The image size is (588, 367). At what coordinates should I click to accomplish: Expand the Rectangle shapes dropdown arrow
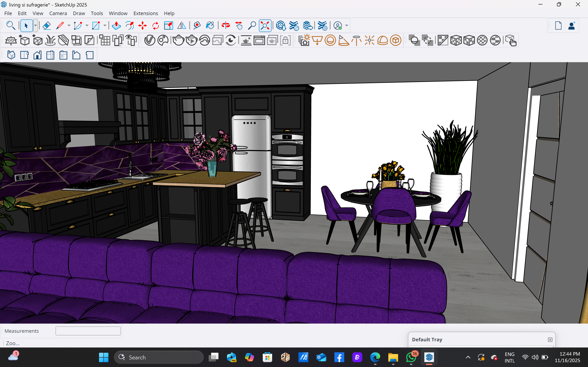[x=105, y=25]
